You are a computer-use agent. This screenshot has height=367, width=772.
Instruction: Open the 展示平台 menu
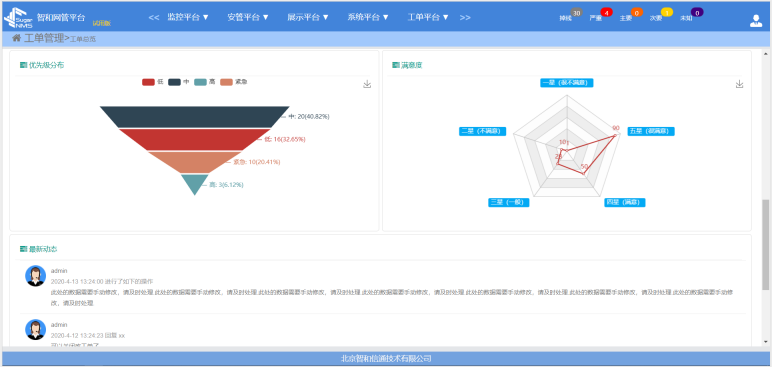(308, 17)
